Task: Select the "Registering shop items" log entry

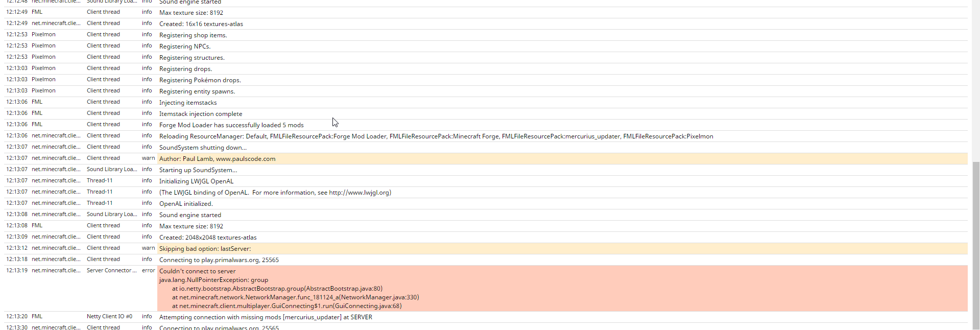Action: pos(193,35)
